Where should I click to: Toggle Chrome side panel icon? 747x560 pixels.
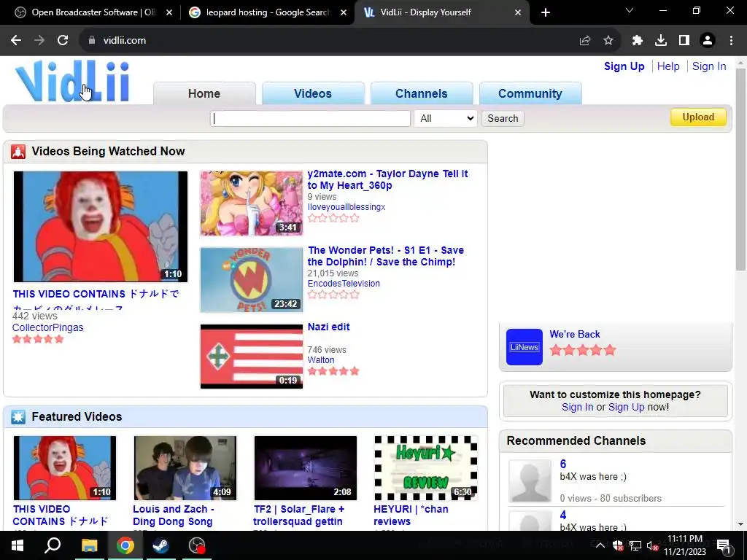point(684,41)
